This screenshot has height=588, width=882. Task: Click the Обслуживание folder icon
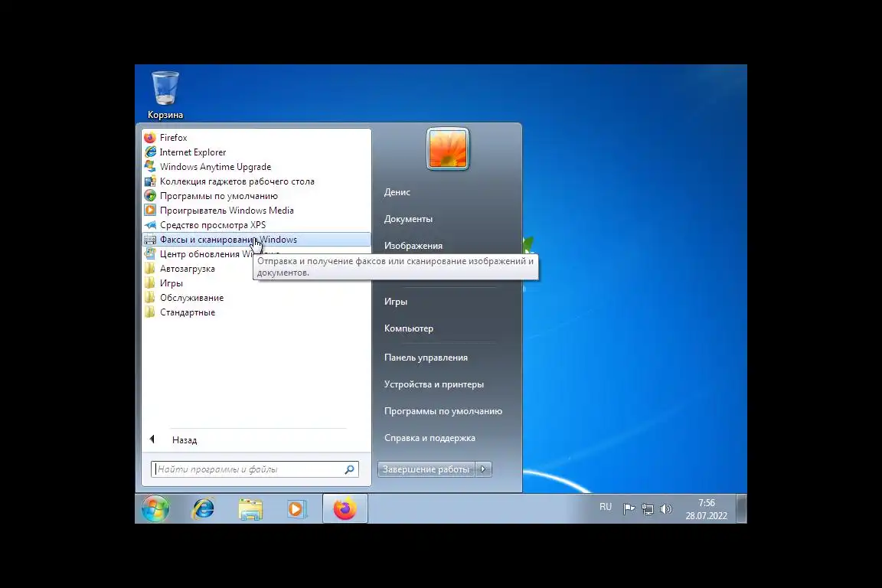(149, 298)
